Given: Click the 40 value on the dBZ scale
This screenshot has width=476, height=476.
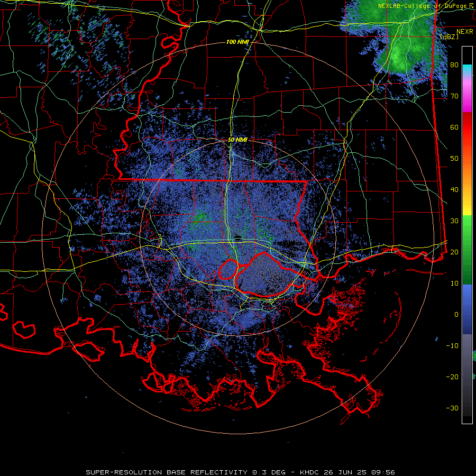Looking at the screenshot, I should pyautogui.click(x=454, y=190).
